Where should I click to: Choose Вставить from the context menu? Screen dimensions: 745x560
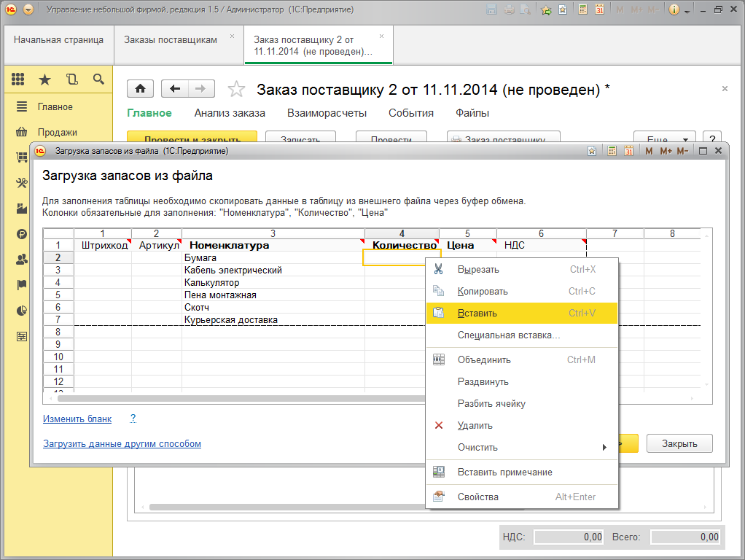(477, 313)
